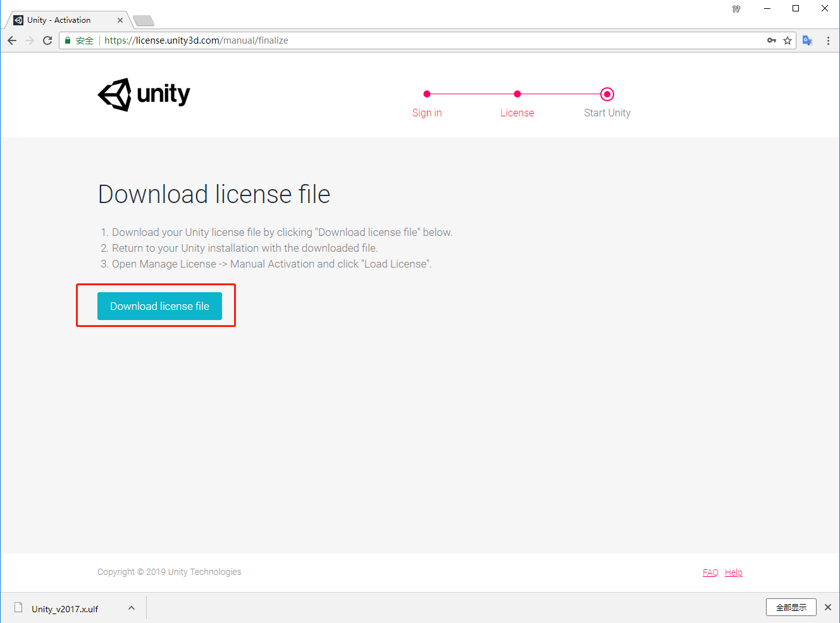840x623 pixels.
Task: Click the Unity favicon on the tab
Action: pos(18,20)
